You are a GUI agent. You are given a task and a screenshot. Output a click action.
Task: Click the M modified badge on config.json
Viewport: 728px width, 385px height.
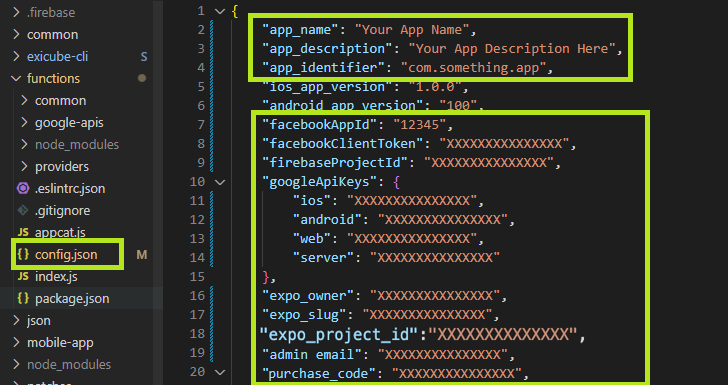(142, 254)
